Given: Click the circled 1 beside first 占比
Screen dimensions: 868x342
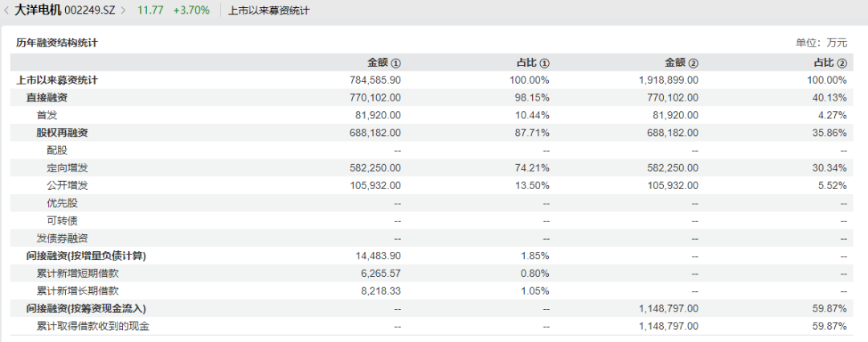Looking at the screenshot, I should (x=544, y=63).
